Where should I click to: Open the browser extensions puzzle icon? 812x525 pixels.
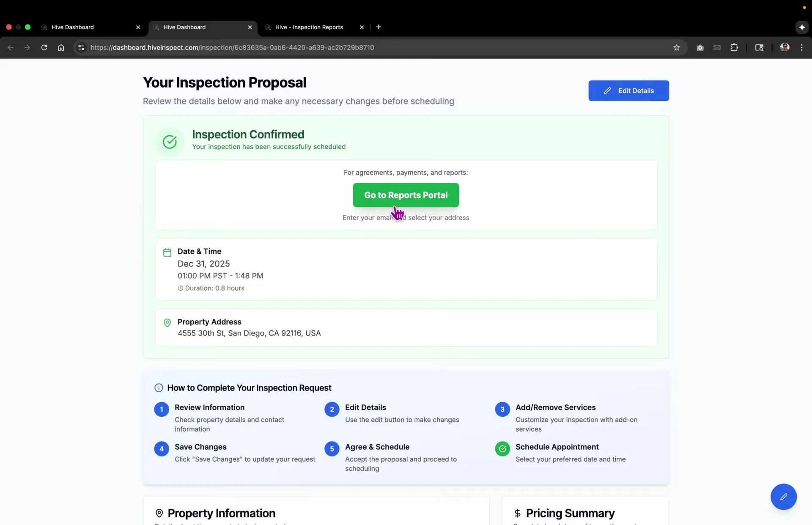click(x=734, y=47)
